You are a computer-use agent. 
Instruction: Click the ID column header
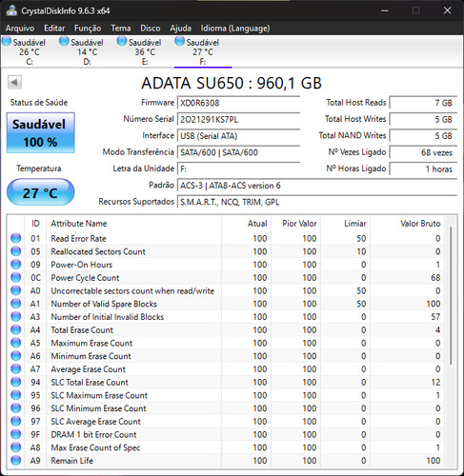click(35, 224)
